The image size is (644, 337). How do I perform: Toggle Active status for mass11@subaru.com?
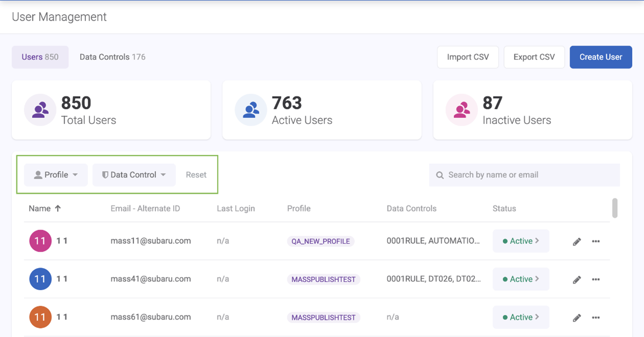(x=521, y=241)
